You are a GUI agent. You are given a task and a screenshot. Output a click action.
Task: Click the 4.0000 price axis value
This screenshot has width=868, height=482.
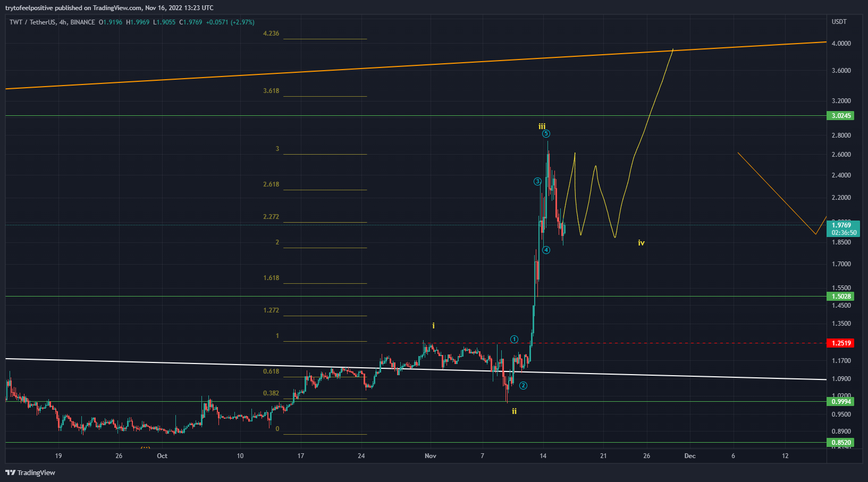tap(841, 44)
